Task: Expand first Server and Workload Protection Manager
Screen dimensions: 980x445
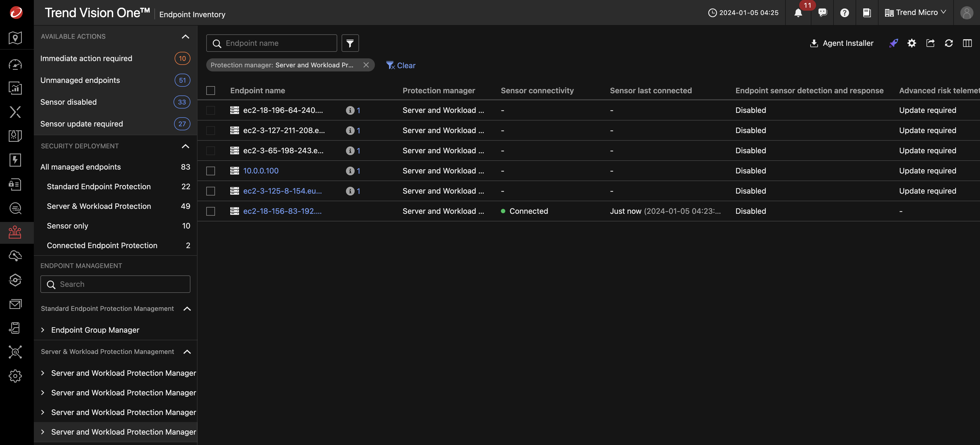Action: 43,373
